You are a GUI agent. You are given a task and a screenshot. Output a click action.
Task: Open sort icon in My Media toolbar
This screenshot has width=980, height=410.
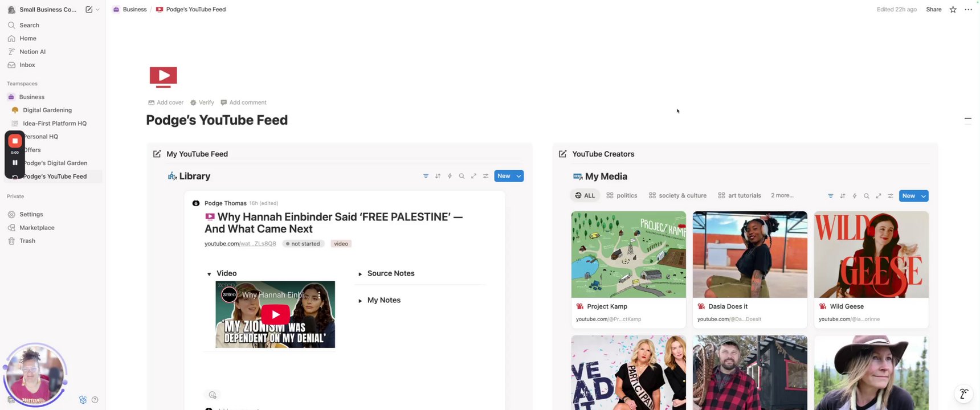pos(843,196)
